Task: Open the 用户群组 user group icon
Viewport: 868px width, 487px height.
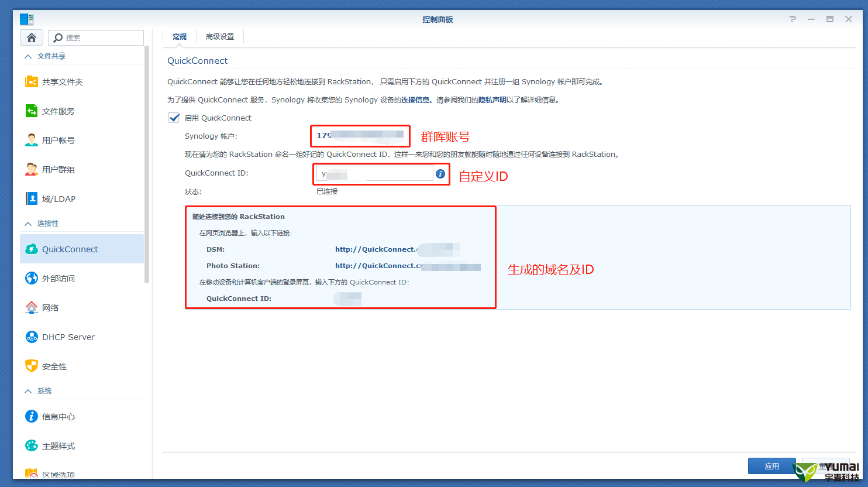Action: tap(32, 169)
